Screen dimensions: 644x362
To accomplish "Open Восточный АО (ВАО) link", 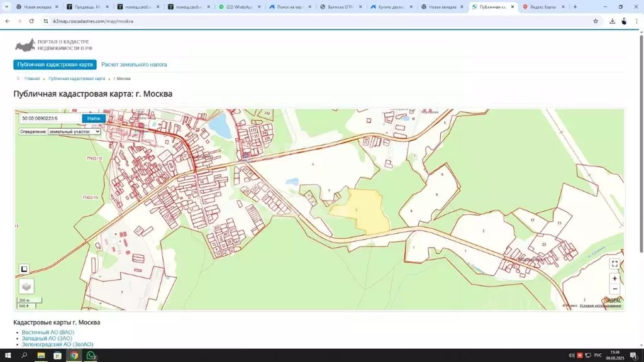I will click(x=48, y=332).
